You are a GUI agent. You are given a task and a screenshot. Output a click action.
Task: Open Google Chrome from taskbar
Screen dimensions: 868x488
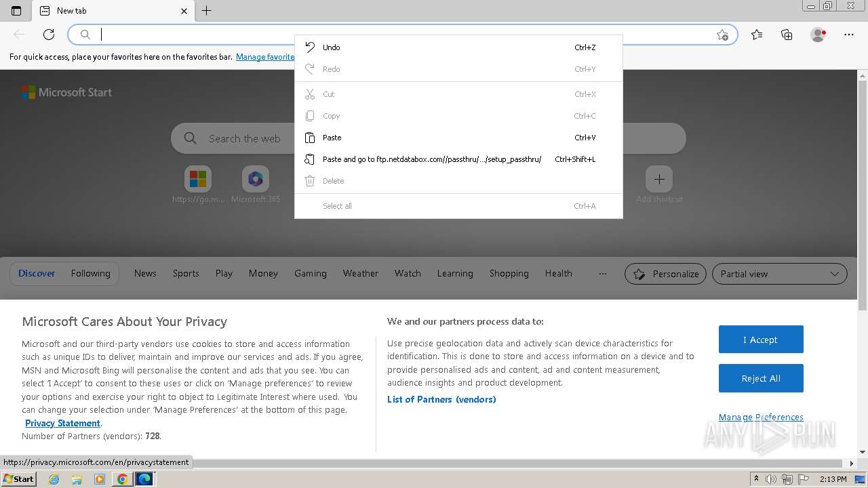click(122, 479)
